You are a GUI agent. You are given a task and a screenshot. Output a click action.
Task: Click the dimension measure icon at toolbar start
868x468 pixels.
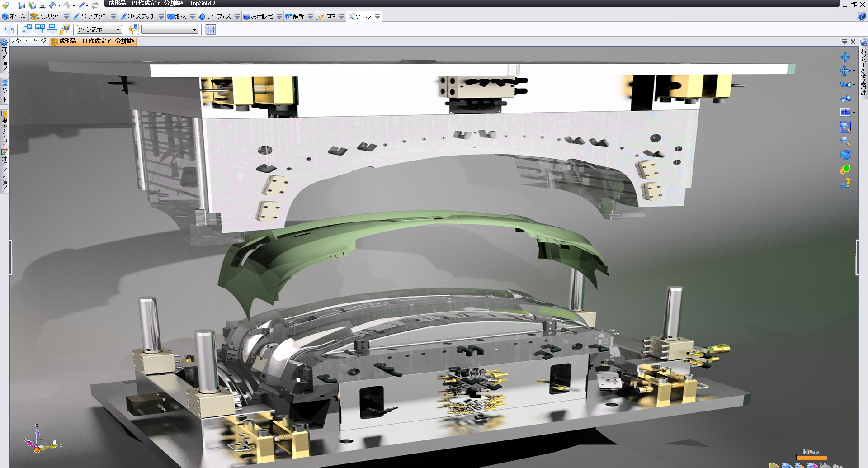8,29
